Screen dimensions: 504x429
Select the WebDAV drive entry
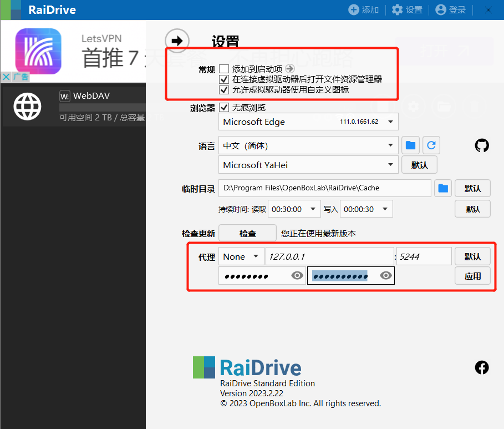[x=74, y=106]
